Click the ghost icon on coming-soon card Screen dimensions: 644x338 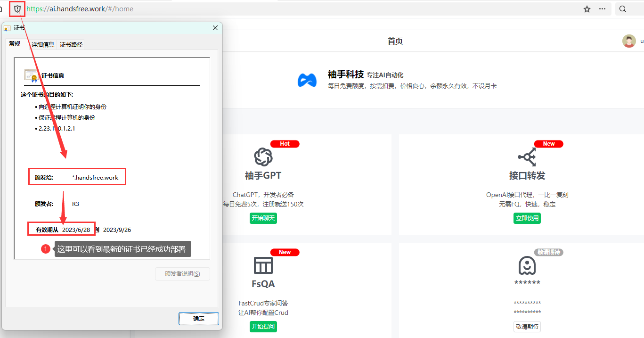point(527,265)
